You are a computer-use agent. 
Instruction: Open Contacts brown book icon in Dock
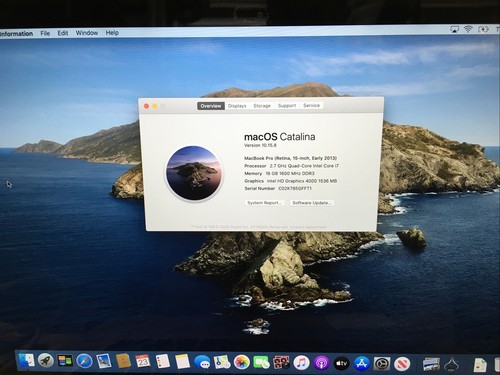123,361
